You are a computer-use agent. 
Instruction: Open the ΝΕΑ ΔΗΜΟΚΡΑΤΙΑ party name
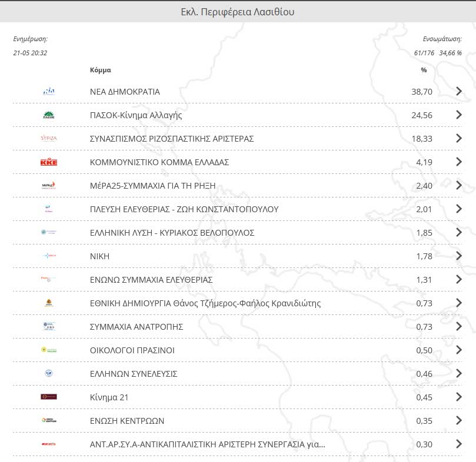coord(125,92)
